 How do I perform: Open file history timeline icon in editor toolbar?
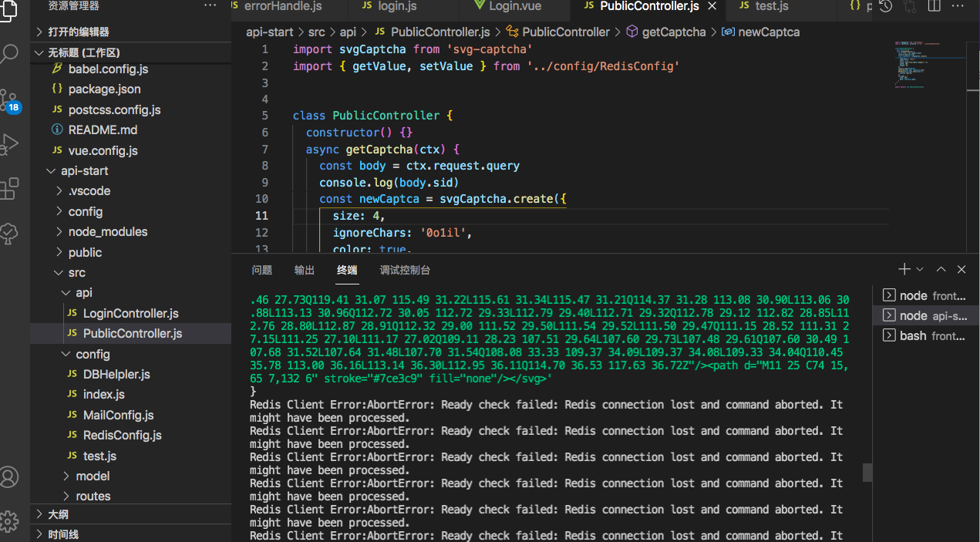886,6
